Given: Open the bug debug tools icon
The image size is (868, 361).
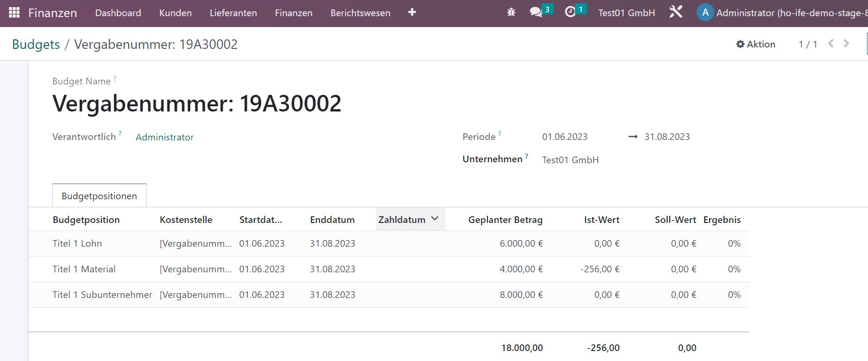Looking at the screenshot, I should [x=511, y=12].
